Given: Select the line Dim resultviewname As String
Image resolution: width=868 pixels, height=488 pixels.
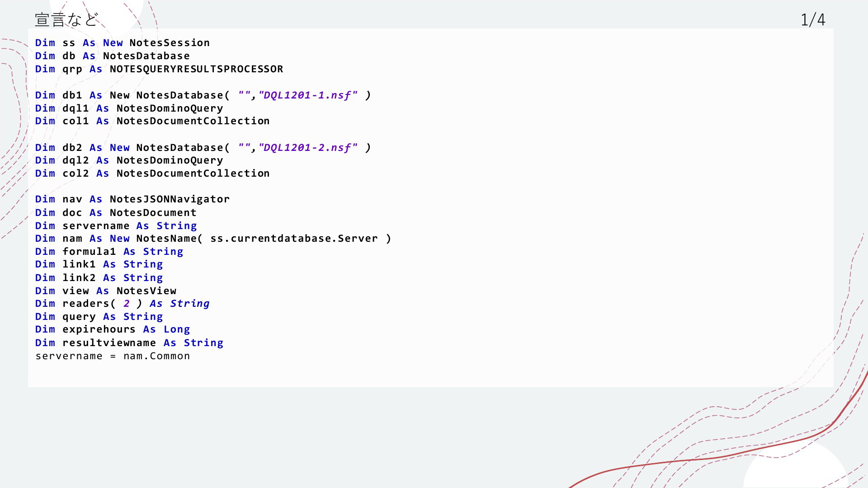Looking at the screenshot, I should (x=129, y=343).
